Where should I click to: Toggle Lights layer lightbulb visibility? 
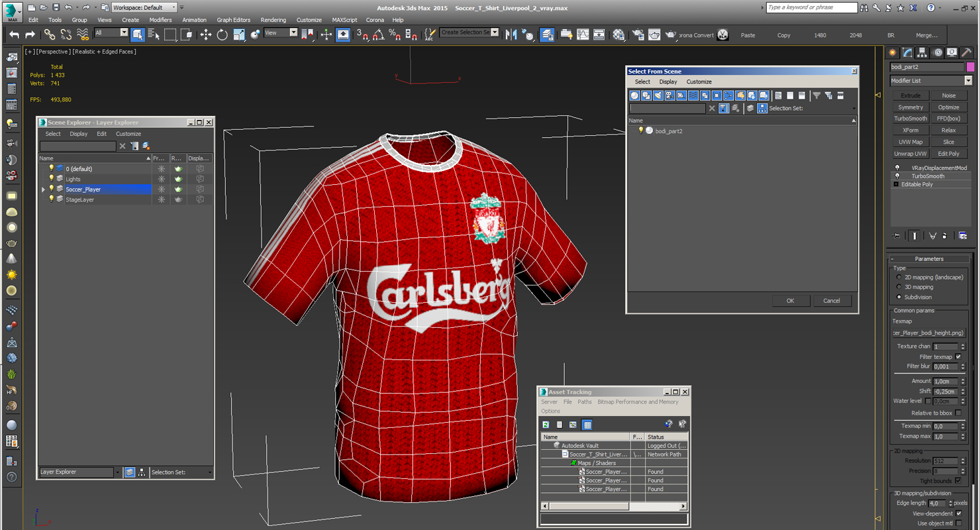(x=52, y=179)
